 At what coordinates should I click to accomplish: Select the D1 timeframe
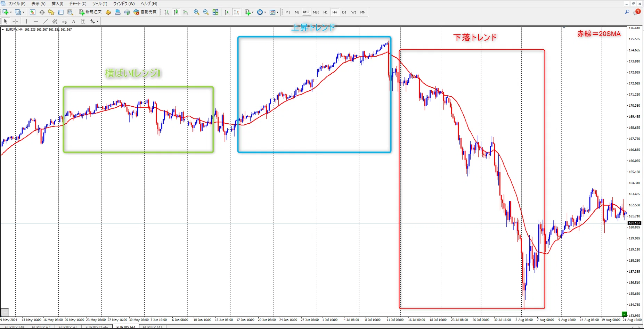point(344,12)
